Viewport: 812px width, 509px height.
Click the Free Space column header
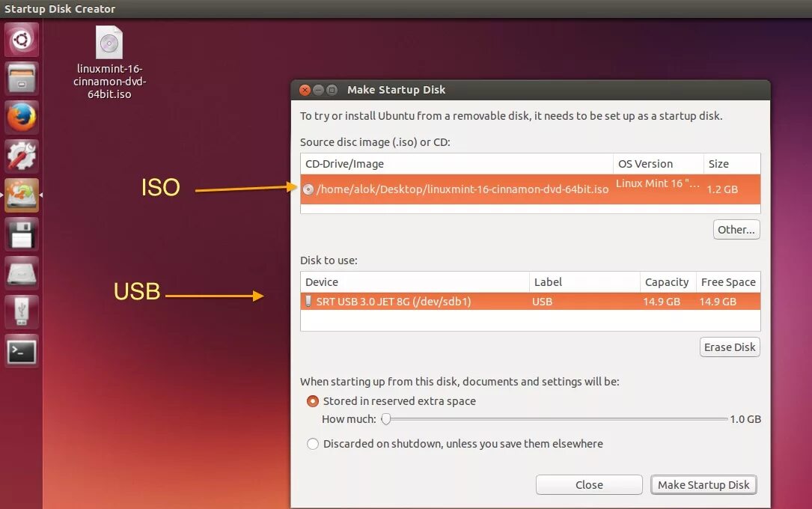tap(728, 282)
